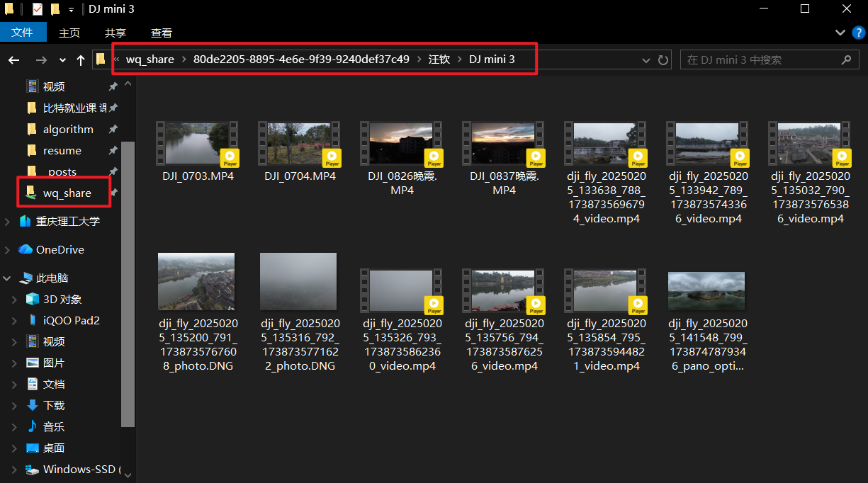868x483 pixels.
Task: Select OneDrive cloud icon
Action: (x=26, y=249)
